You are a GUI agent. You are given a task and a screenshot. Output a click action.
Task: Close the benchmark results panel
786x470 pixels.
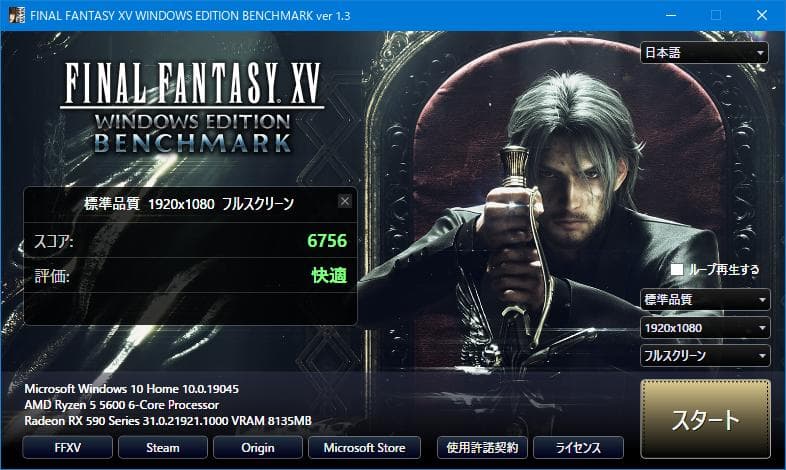[344, 201]
